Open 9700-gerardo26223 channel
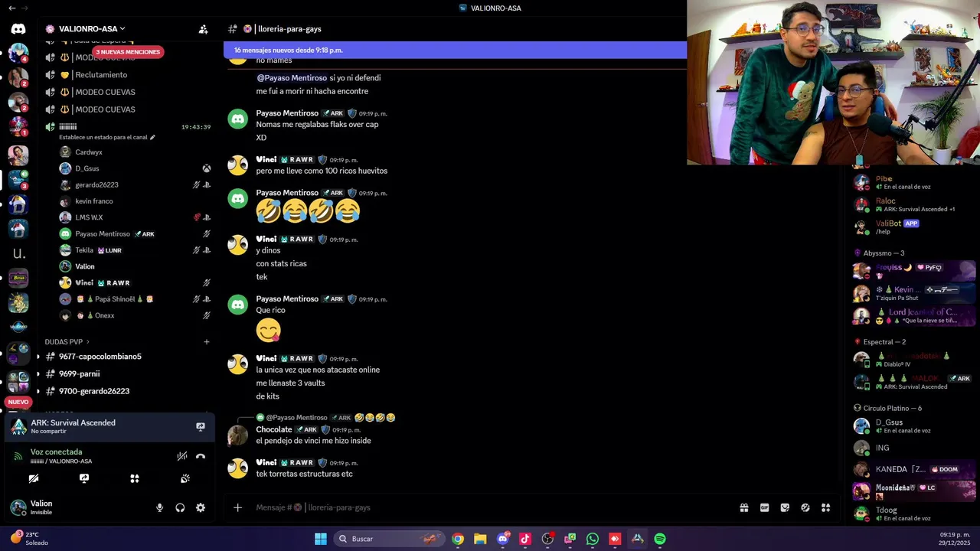The width and height of the screenshot is (980, 551). (x=94, y=391)
